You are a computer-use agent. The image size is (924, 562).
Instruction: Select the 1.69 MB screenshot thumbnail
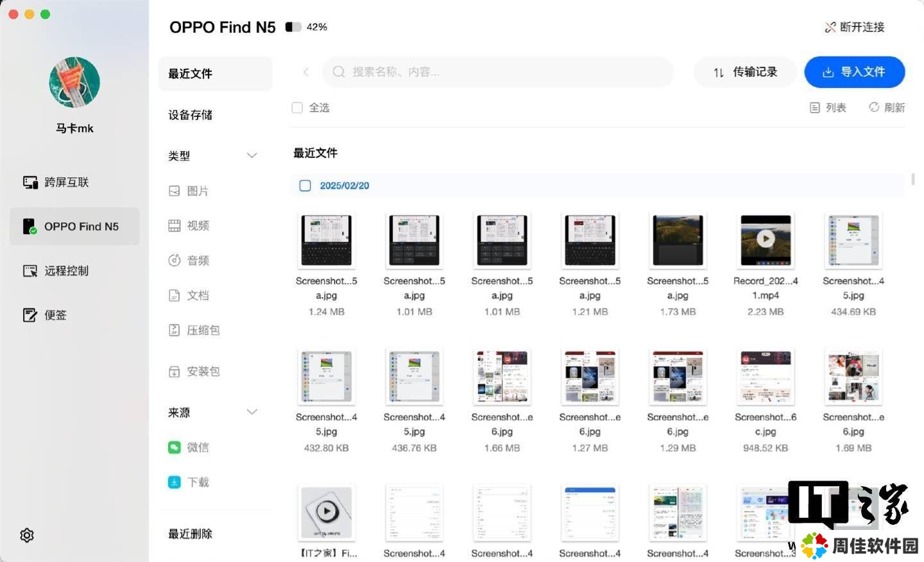[853, 377]
